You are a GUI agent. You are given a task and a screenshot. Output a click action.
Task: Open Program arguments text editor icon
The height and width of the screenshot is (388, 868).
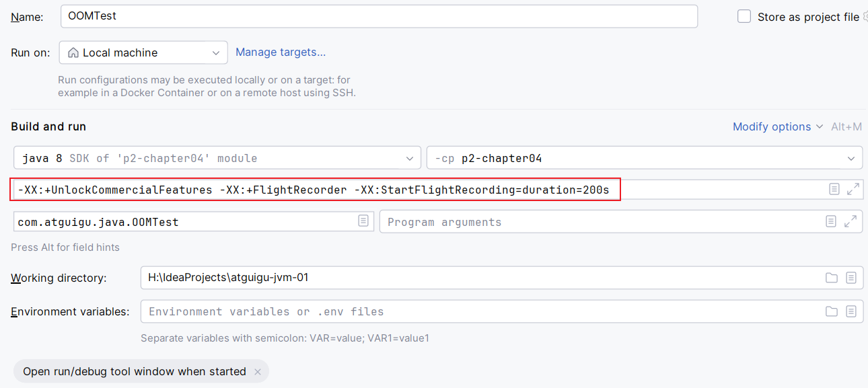[x=832, y=221]
